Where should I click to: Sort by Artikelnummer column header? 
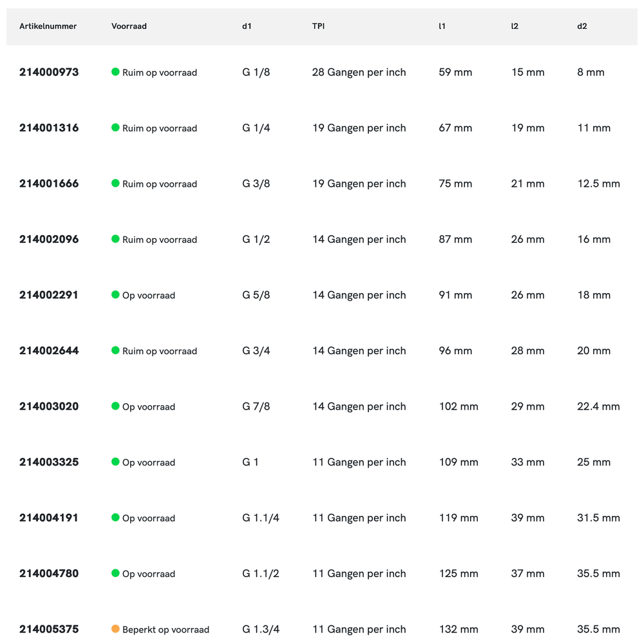48,26
